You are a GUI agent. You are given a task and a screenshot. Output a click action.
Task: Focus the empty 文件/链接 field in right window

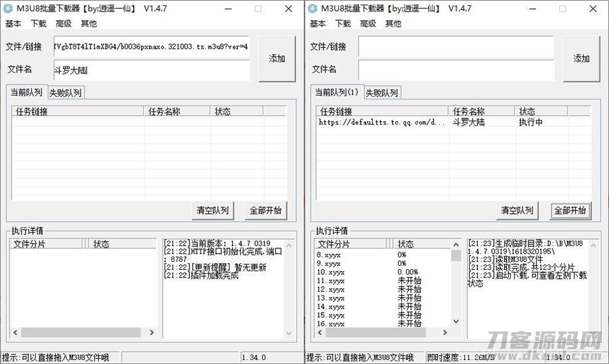[x=456, y=47]
